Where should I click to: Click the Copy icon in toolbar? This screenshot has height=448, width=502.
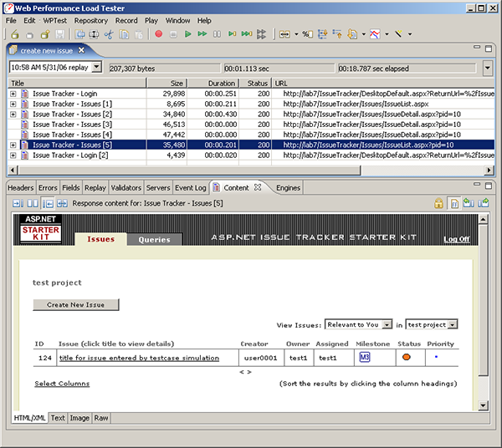tap(124, 34)
